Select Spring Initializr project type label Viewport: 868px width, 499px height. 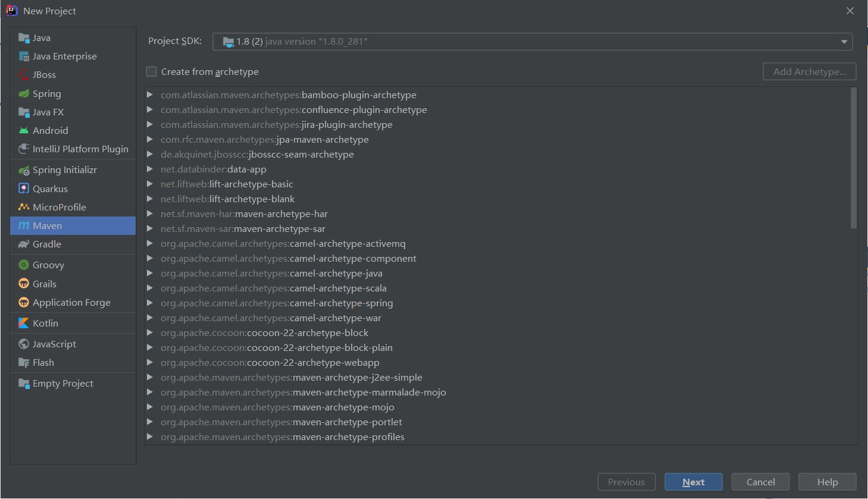tap(65, 170)
